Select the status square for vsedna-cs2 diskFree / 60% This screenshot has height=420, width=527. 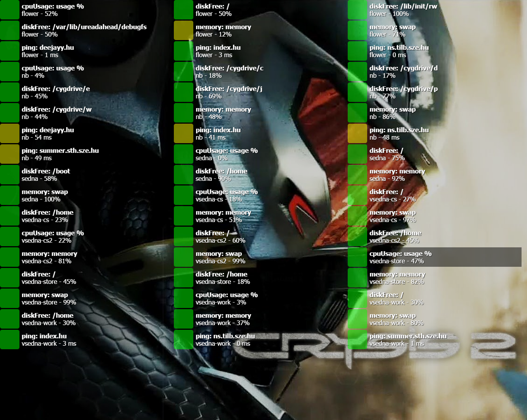point(184,236)
